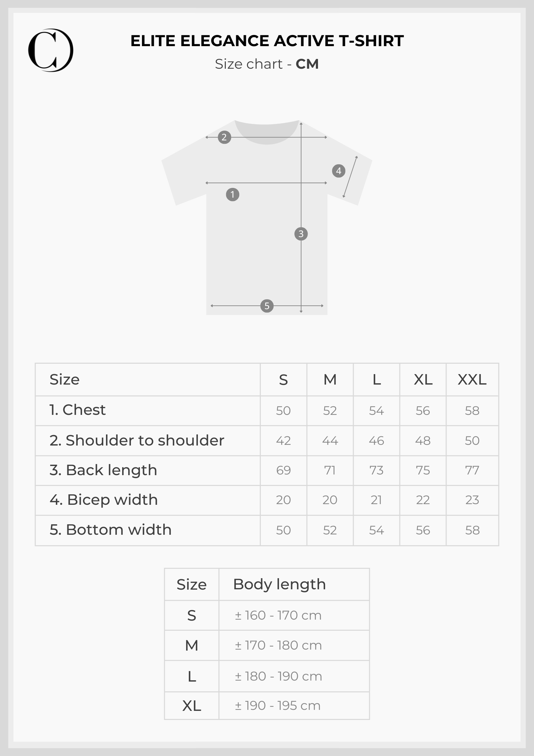Click the back length marker 3
This screenshot has height=756, width=534.
click(301, 234)
